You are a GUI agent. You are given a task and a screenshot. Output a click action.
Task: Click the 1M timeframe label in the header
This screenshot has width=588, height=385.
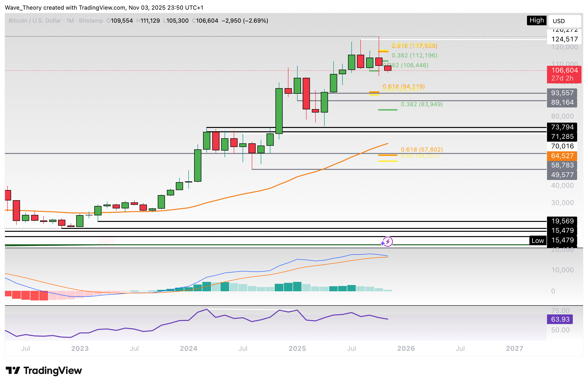point(70,21)
